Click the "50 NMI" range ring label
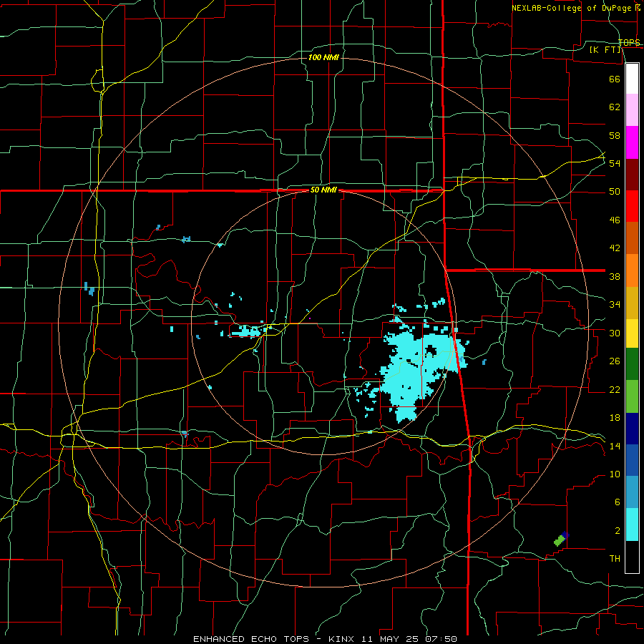This screenshot has height=644, width=644. (323, 190)
